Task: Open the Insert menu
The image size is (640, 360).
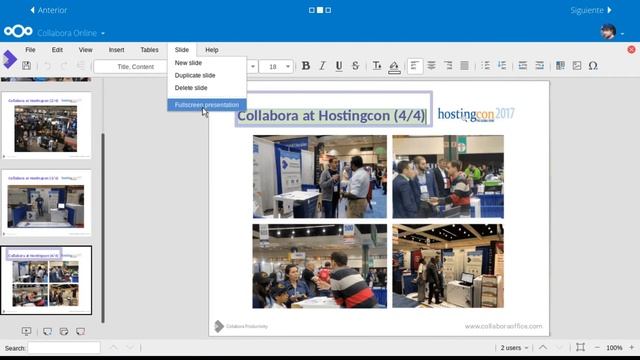Action: pos(116,50)
